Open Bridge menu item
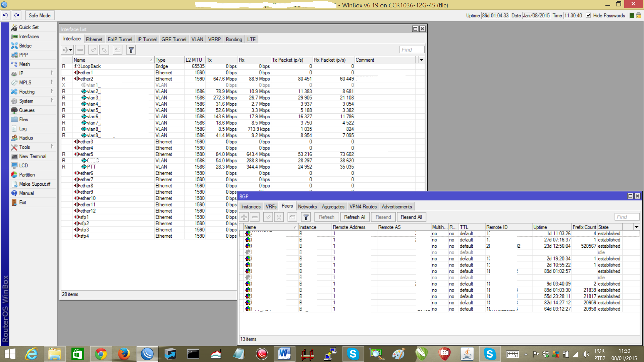The width and height of the screenshot is (644, 362). [x=25, y=46]
